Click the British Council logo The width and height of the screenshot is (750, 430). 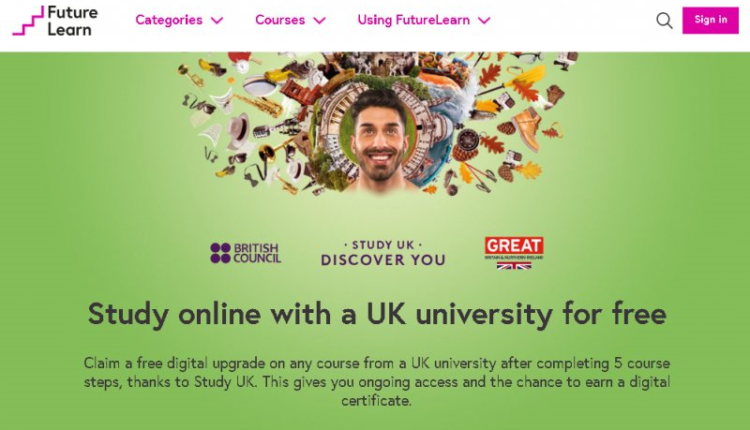click(245, 253)
